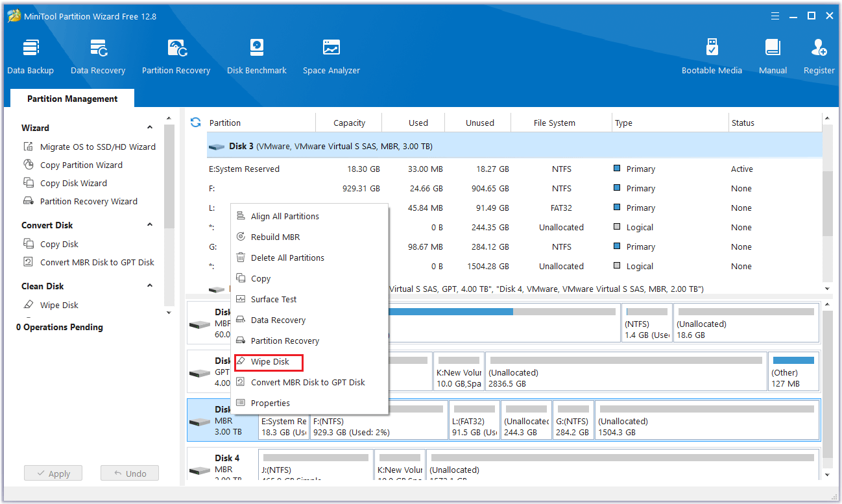The width and height of the screenshot is (842, 504).
Task: Select J:(NTFS) block on Disk 4
Action: click(x=316, y=466)
